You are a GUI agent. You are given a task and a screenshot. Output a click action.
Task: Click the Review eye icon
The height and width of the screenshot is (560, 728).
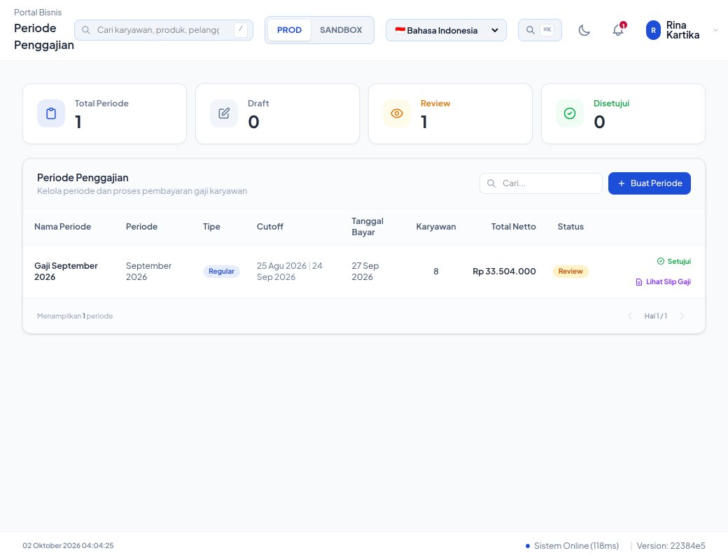(x=397, y=113)
